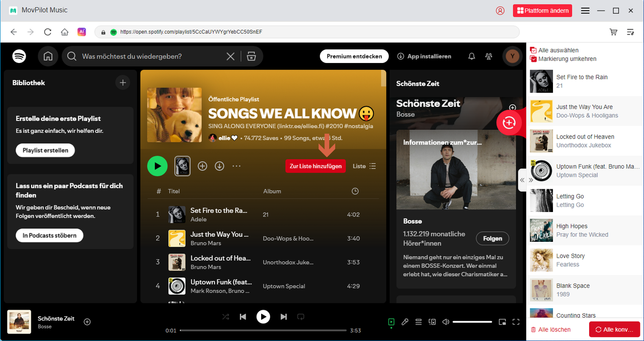Image resolution: width=644 pixels, height=341 pixels.
Task: Create new library item with plus
Action: 123,83
